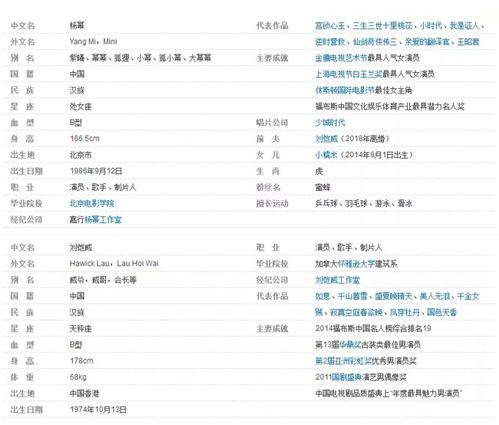Click the birthplace value 北京市
The width and height of the screenshot is (499, 425).
80,155
